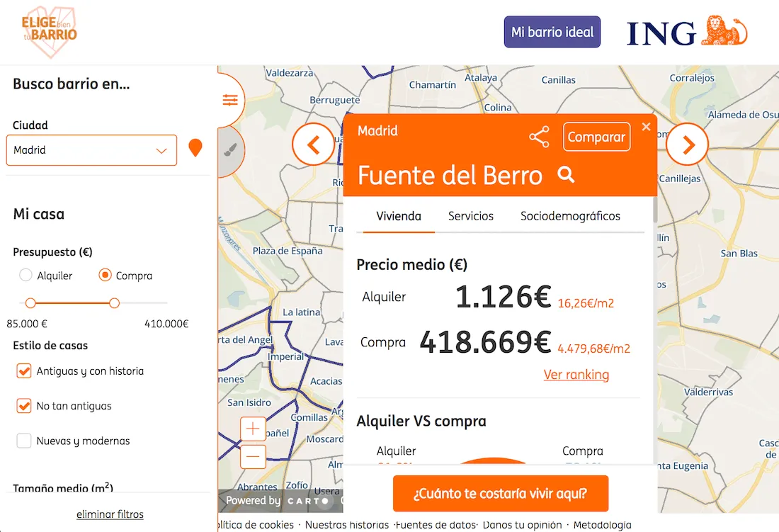Search via the magnifier next to Fuente del Berro
The width and height of the screenshot is (779, 532).
[x=564, y=175]
